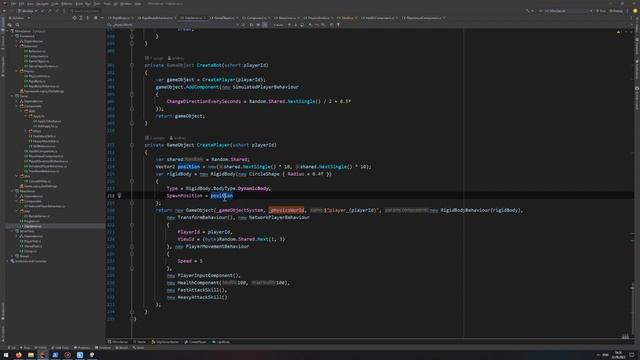The height and width of the screenshot is (360, 640).
Task: Toggle Regex option in find bar
Action: (264, 25)
